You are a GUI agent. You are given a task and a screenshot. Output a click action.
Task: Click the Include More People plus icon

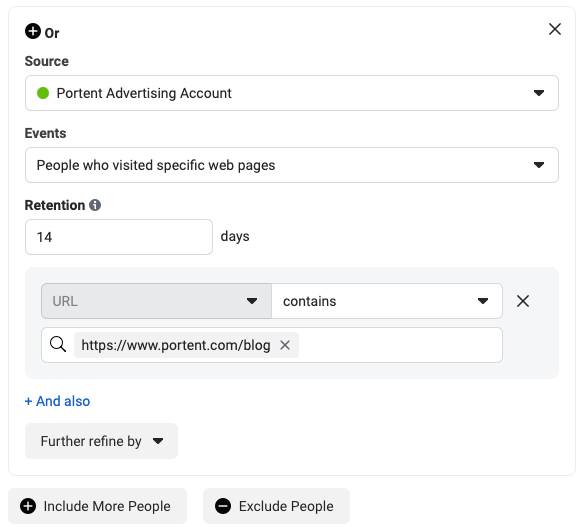(x=28, y=506)
